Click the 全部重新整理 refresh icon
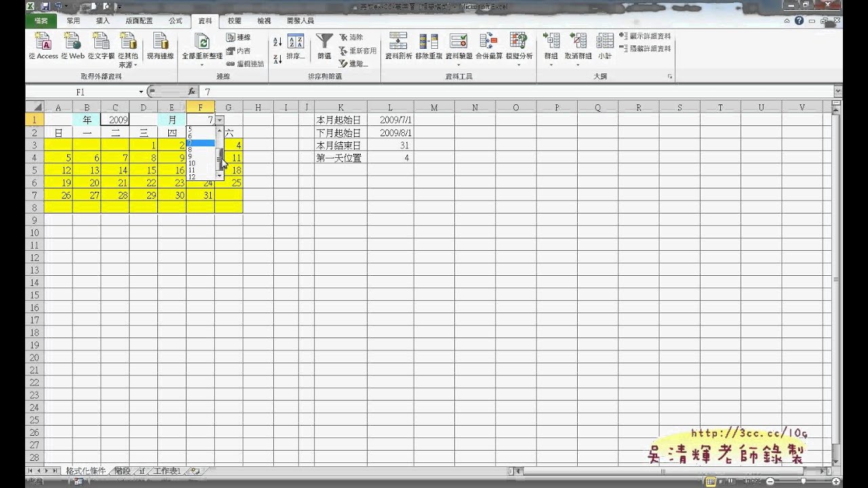 click(x=201, y=41)
